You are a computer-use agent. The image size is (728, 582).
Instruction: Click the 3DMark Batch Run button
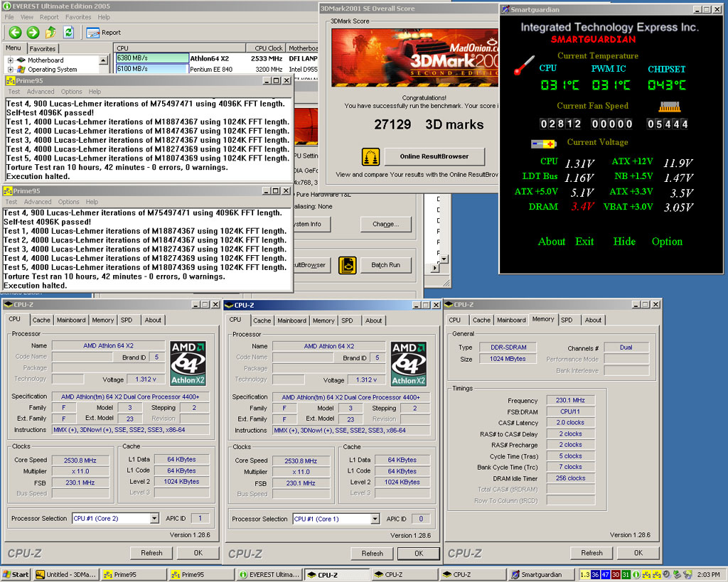tap(386, 265)
